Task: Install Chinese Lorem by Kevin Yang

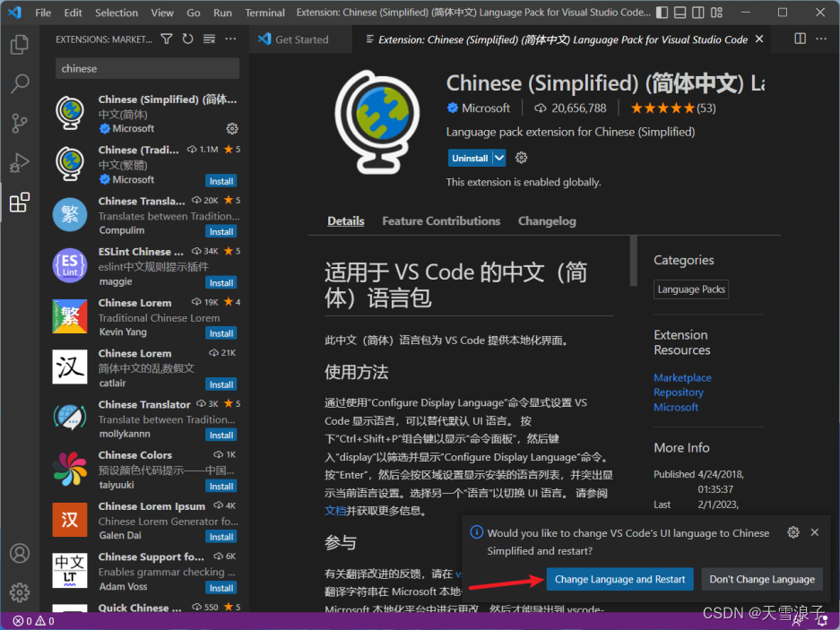Action: (221, 333)
